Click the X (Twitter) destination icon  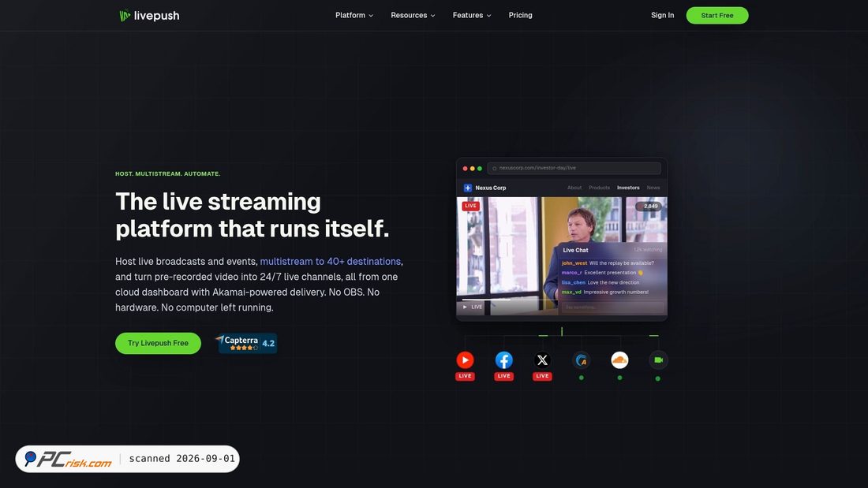click(543, 360)
